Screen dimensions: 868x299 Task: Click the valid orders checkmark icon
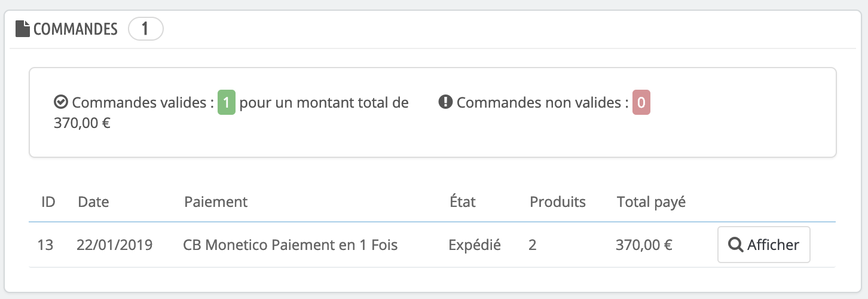(x=60, y=102)
